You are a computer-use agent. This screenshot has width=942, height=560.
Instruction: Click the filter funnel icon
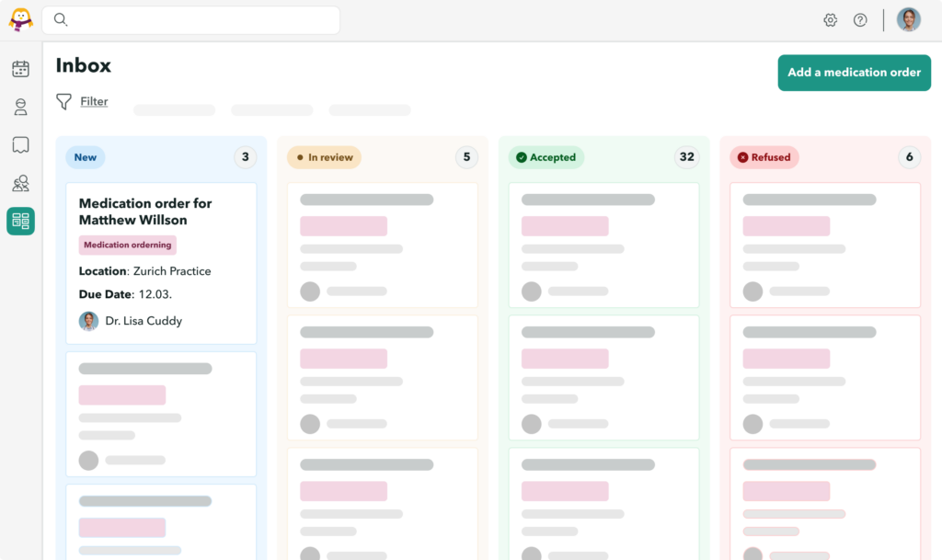tap(63, 101)
